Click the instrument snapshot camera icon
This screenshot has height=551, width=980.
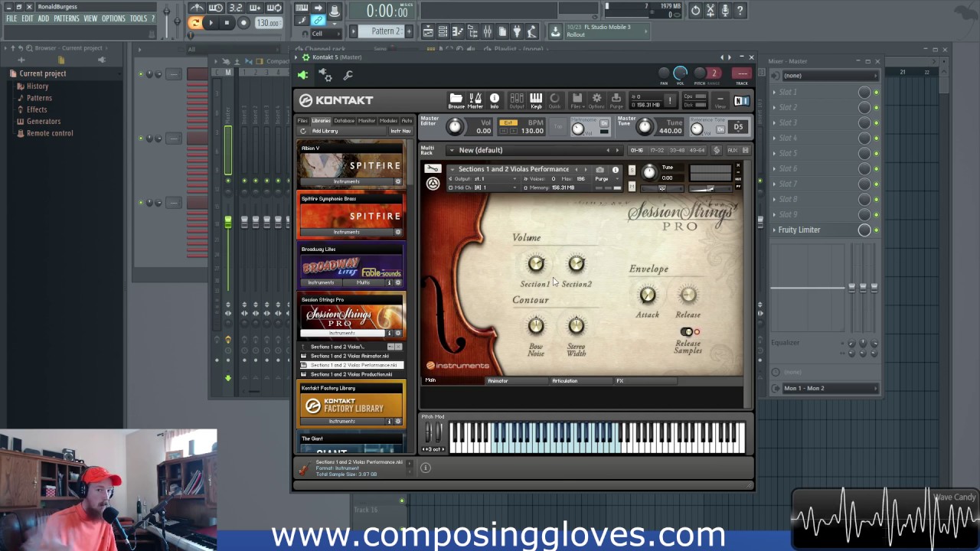coord(599,170)
